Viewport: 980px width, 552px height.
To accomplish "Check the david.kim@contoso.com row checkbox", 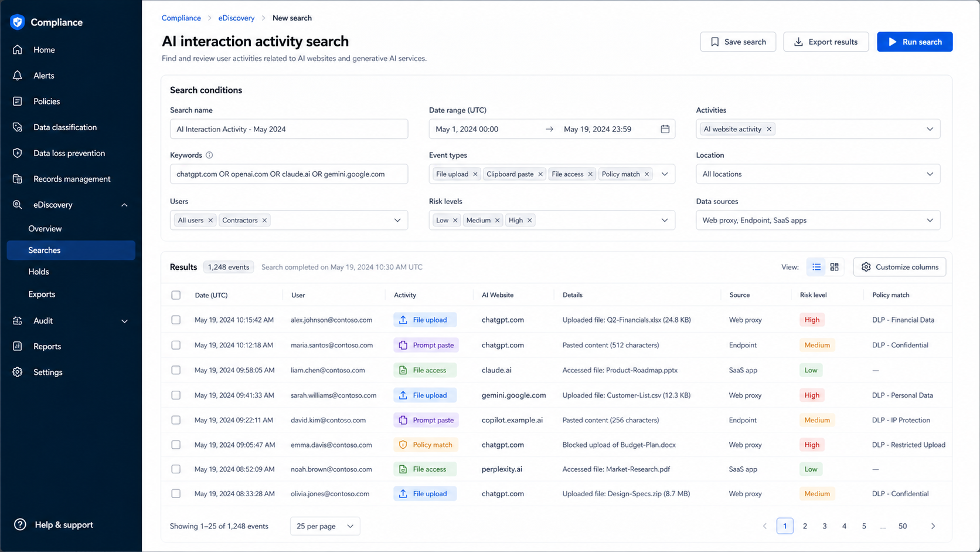I will point(176,420).
